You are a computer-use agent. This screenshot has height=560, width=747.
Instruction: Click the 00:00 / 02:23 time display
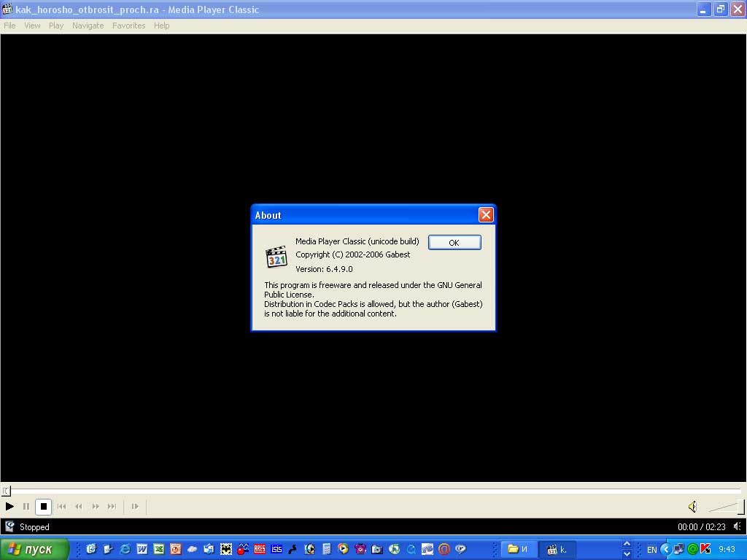pyautogui.click(x=701, y=527)
